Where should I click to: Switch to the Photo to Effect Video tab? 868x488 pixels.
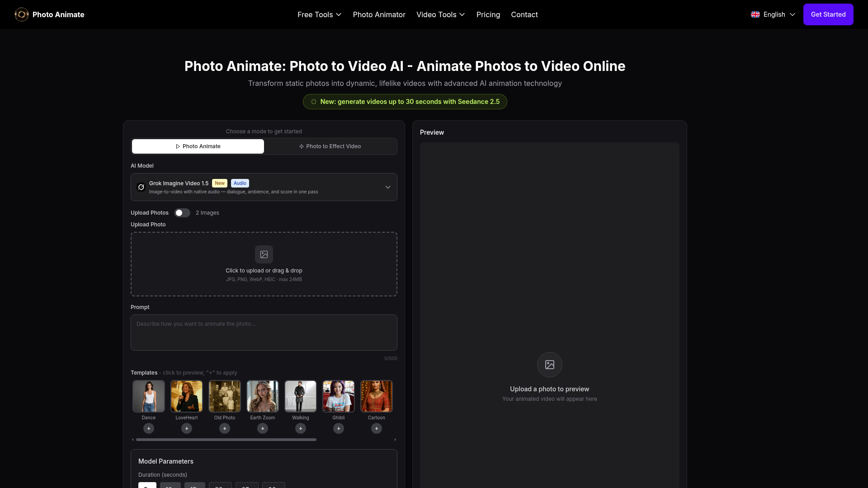pyautogui.click(x=330, y=146)
